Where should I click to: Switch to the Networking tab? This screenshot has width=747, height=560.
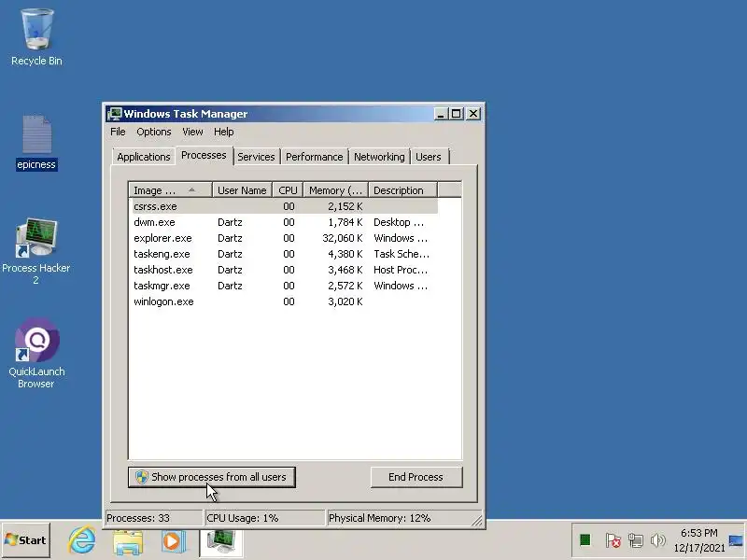click(379, 157)
